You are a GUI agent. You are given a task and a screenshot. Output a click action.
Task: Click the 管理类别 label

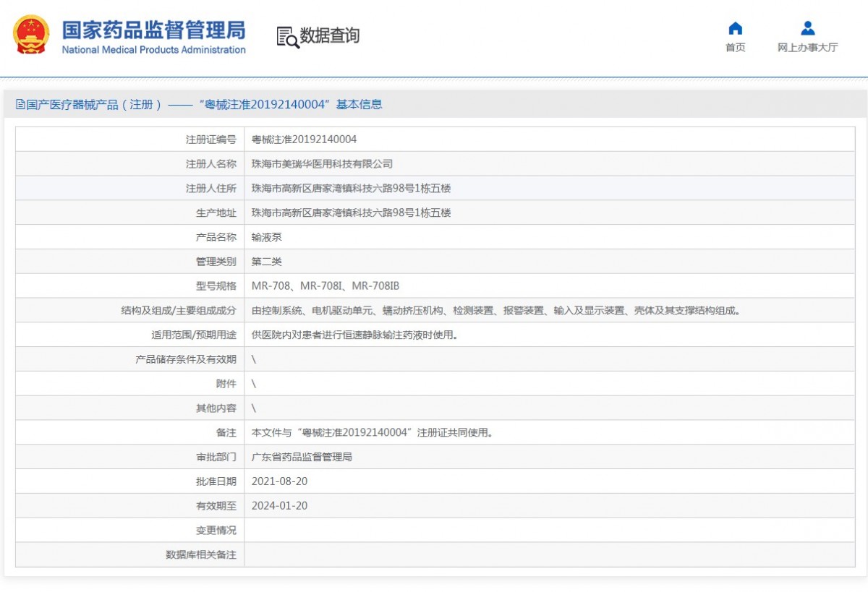(216, 262)
